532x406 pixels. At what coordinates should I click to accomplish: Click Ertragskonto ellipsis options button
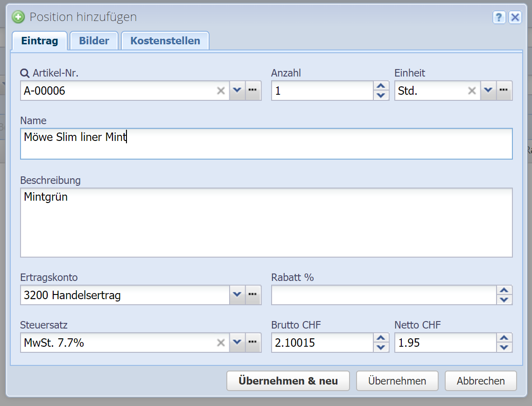[253, 294]
